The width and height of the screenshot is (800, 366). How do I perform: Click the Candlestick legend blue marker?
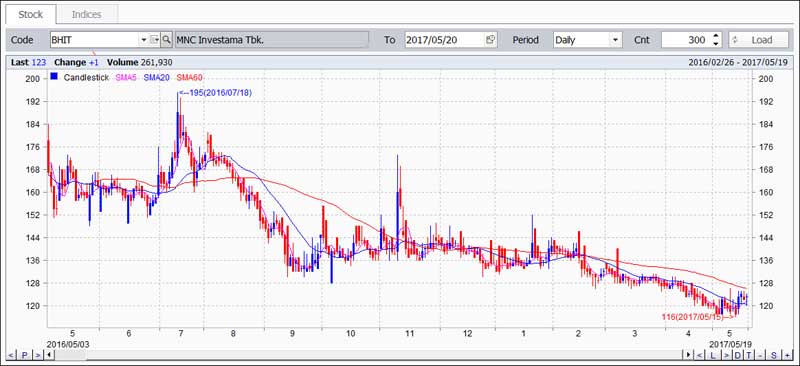[x=54, y=77]
